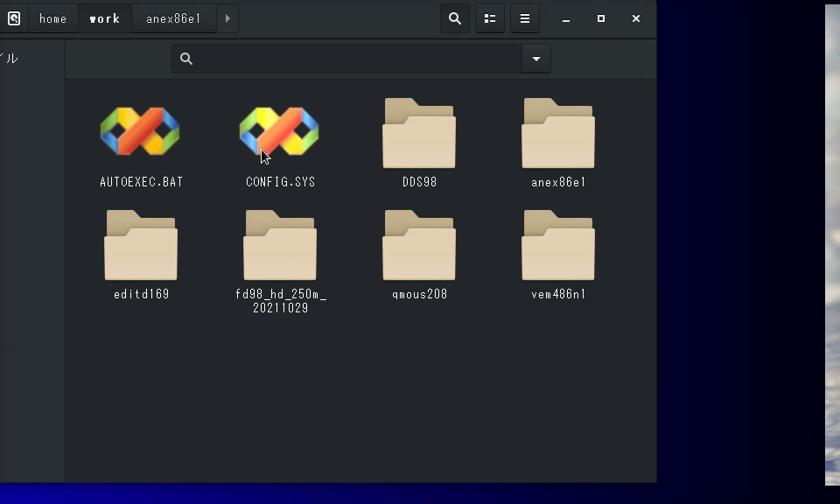Screen dimensions: 840x504
Task: Click inside the file search field
Action: (347, 59)
